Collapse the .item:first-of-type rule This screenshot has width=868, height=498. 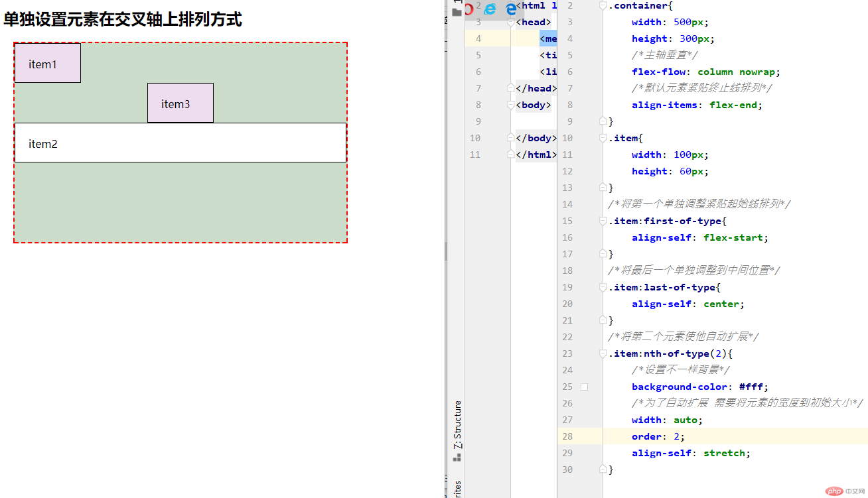pos(603,221)
